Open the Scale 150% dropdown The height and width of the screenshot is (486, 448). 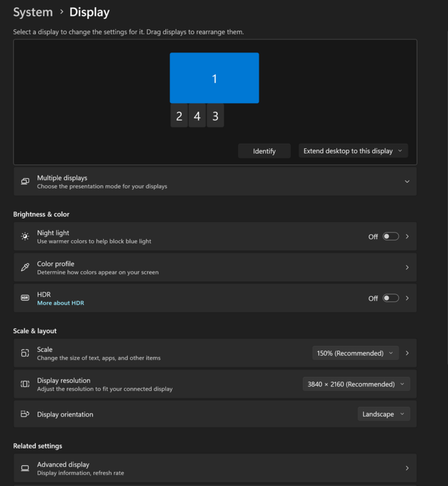click(x=355, y=353)
